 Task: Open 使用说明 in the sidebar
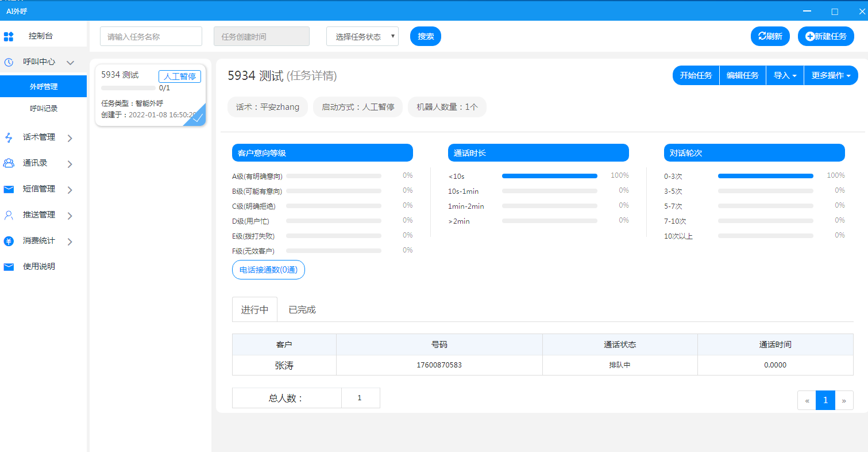(x=39, y=267)
